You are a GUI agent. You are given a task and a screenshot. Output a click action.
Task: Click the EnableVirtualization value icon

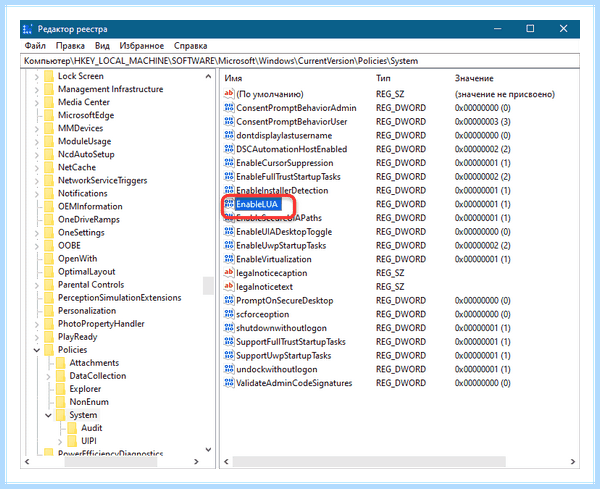point(229,259)
